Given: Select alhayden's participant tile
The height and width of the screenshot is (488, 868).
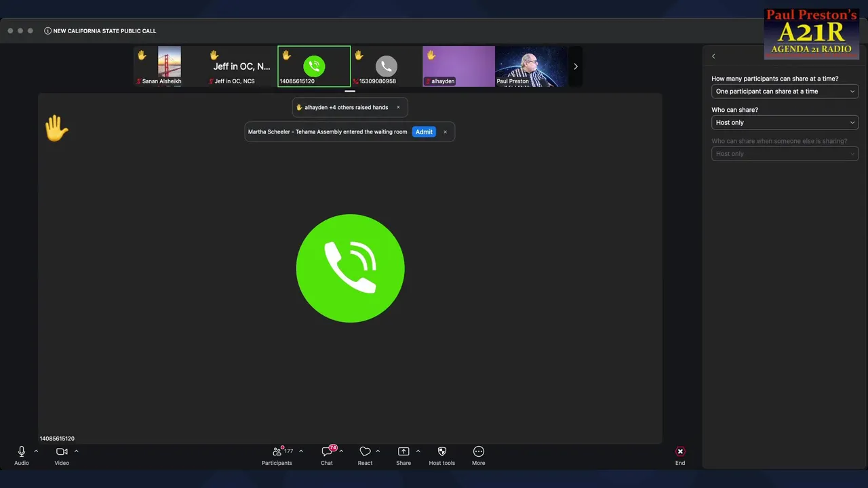Looking at the screenshot, I should point(459,66).
